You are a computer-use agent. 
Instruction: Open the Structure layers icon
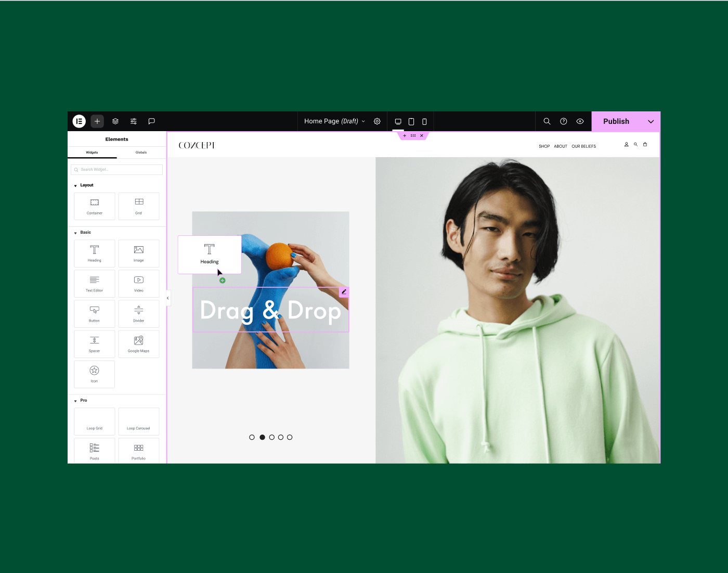pos(115,121)
